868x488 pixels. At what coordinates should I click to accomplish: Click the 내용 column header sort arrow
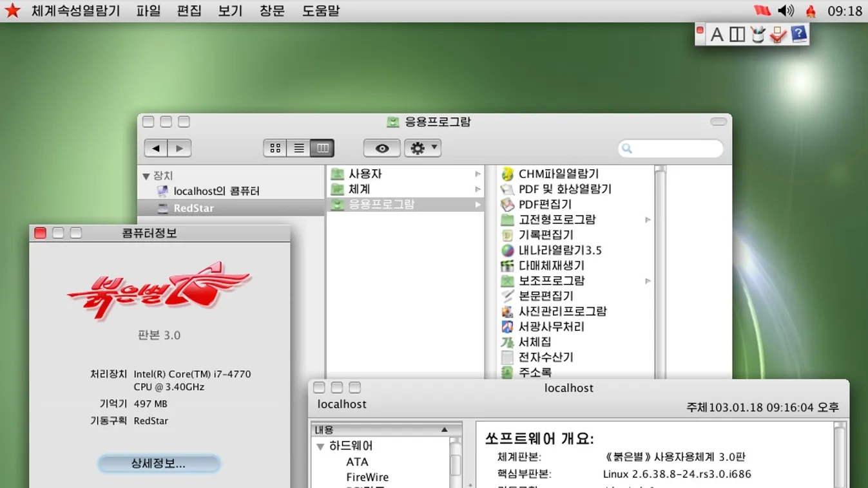444,429
